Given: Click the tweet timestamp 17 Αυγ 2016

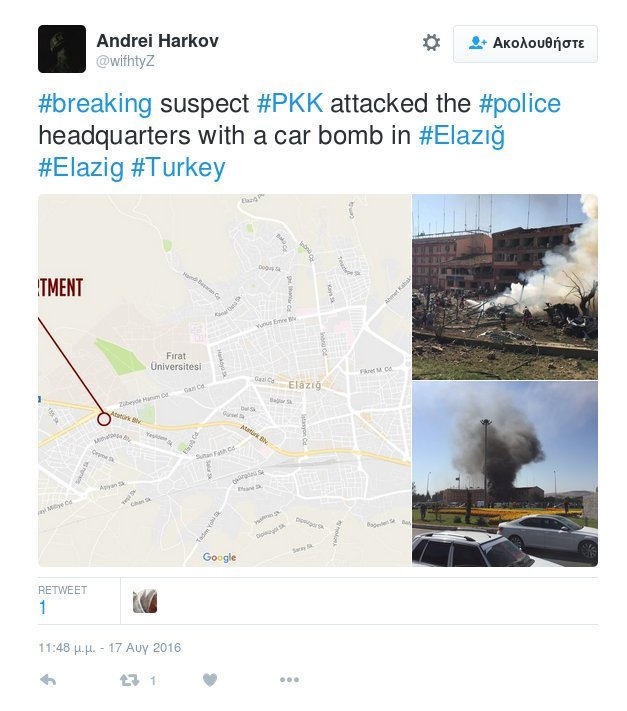Looking at the screenshot, I should (109, 647).
